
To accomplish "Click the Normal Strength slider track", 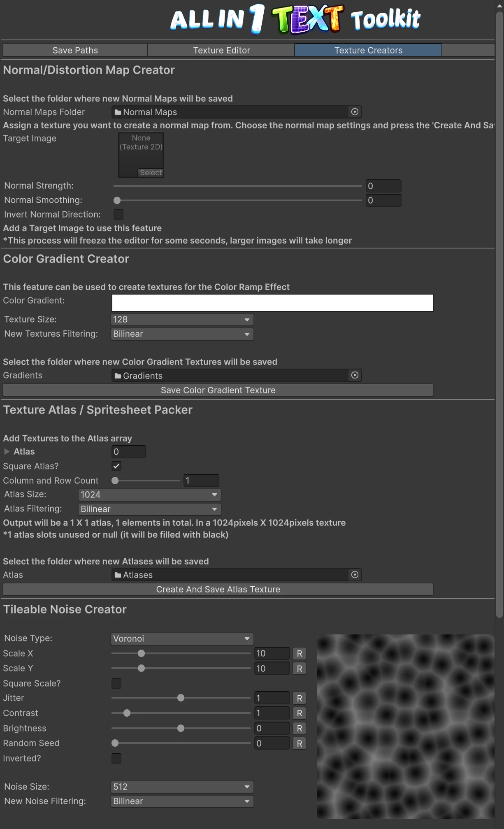I will tap(238, 186).
